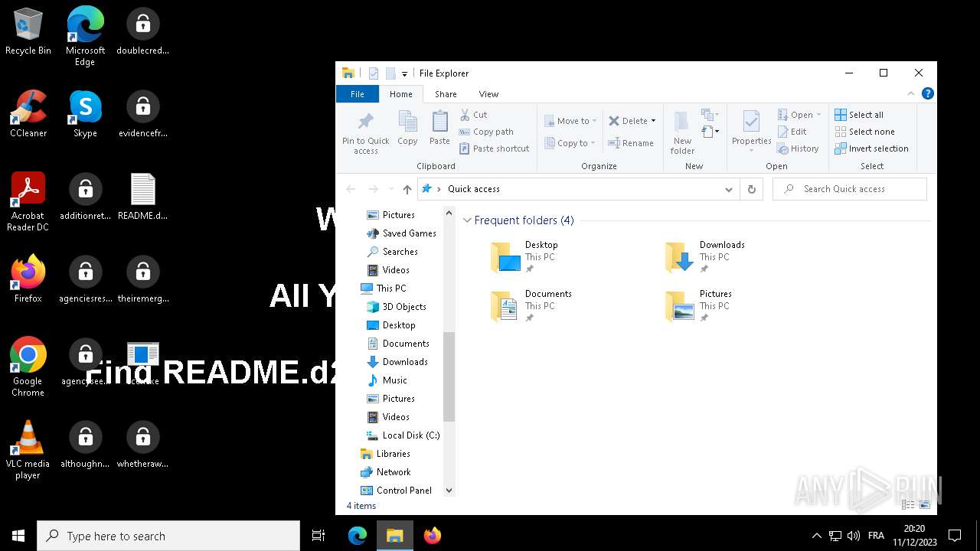Select the Recycle Bin desktop icon
The height and width of the screenshot is (551, 980).
(x=28, y=32)
